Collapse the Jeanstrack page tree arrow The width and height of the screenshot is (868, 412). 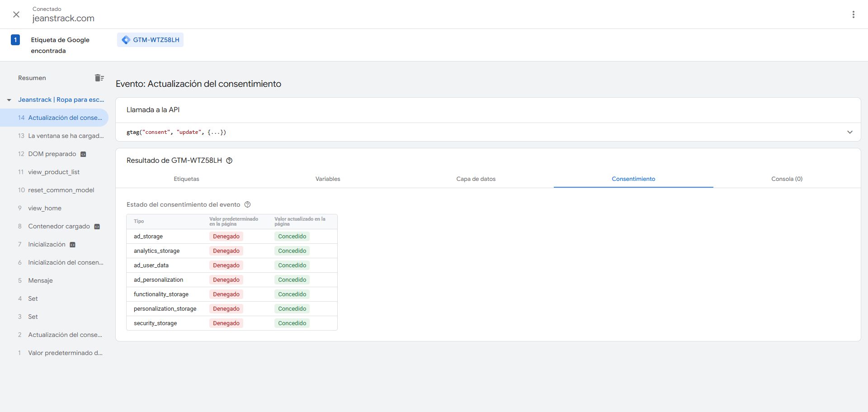[x=9, y=100]
